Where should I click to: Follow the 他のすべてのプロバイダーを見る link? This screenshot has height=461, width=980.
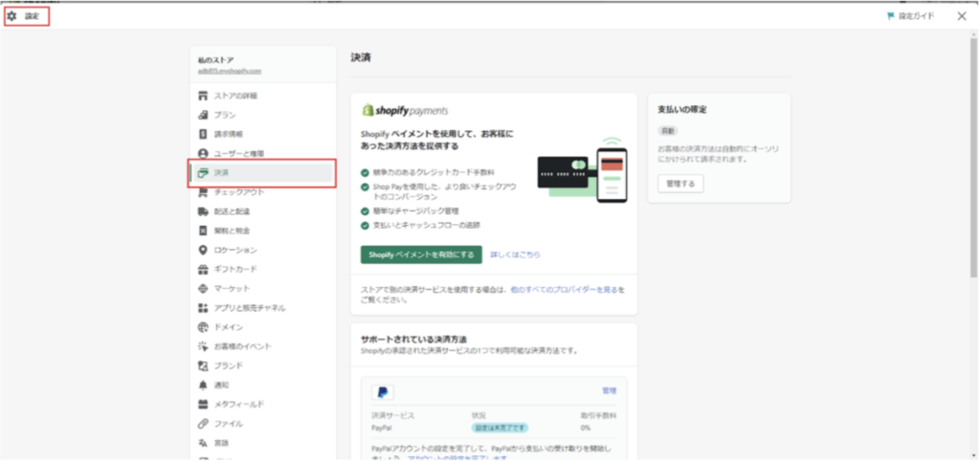coord(564,288)
